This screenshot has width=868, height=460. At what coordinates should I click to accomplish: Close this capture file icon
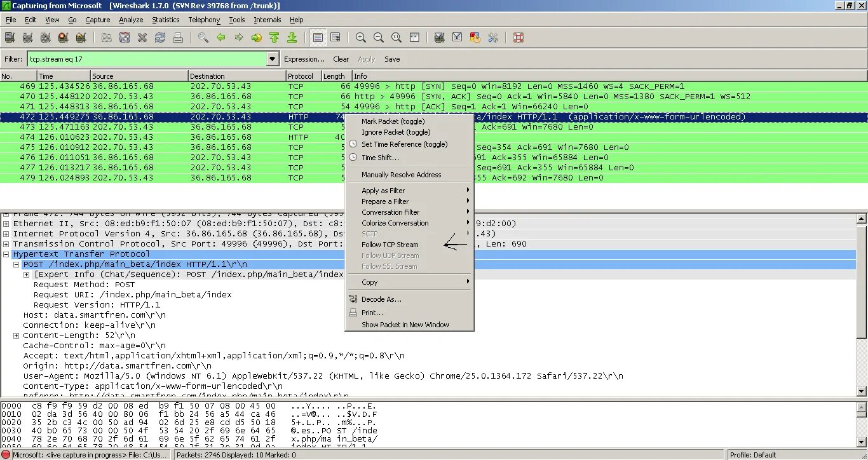pyautogui.click(x=142, y=37)
